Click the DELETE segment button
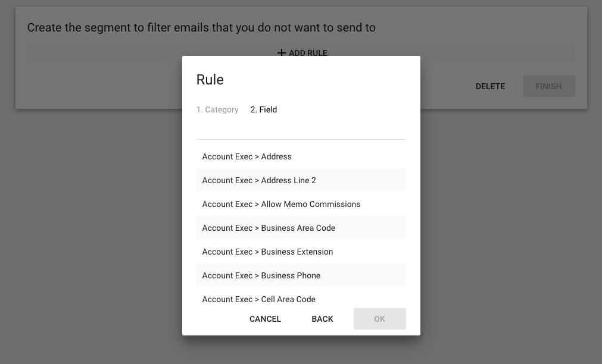This screenshot has width=602, height=364. [x=490, y=86]
